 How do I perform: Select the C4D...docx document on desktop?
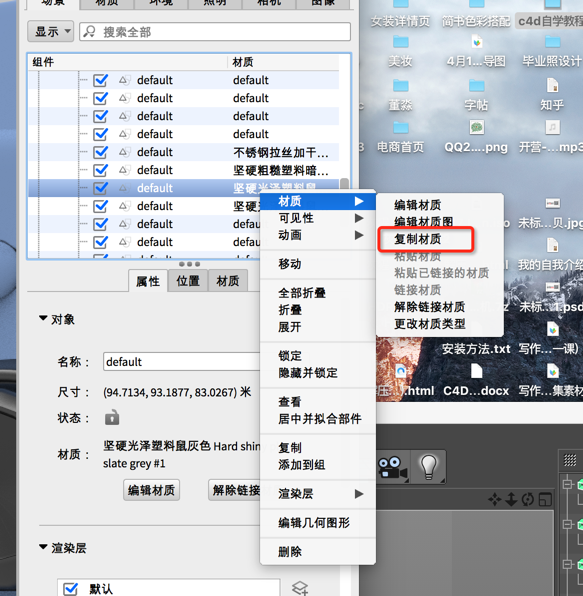click(x=476, y=380)
